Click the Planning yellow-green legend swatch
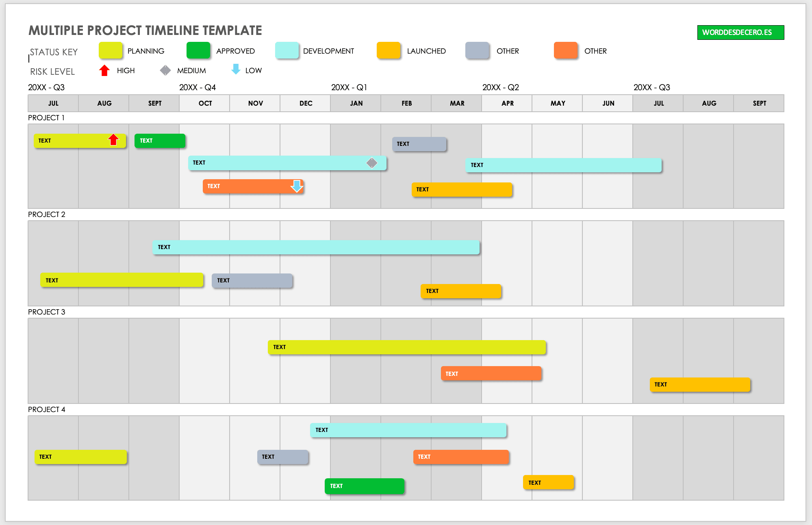Image resolution: width=812 pixels, height=525 pixels. 111,50
